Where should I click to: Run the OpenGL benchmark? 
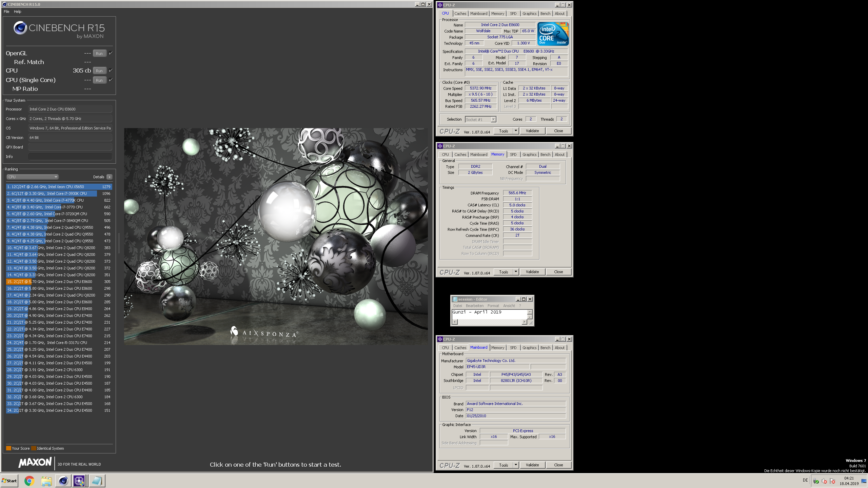[x=99, y=53]
